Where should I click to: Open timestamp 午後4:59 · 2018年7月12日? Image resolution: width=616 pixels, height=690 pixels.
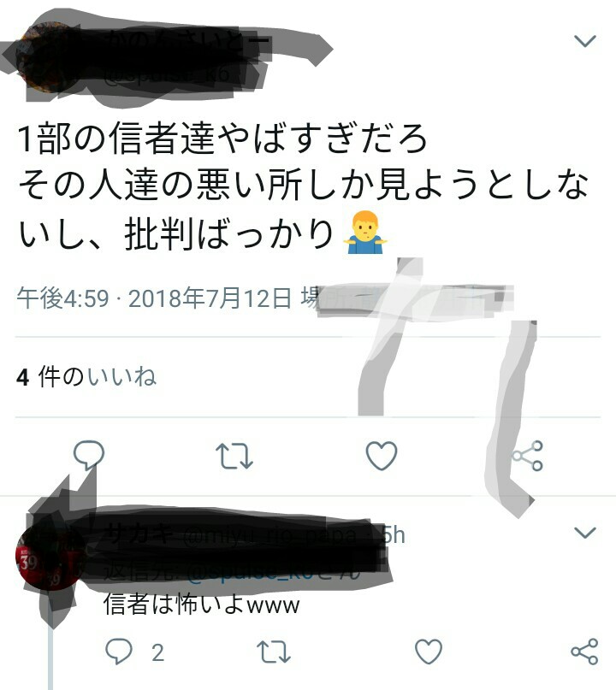(x=154, y=298)
